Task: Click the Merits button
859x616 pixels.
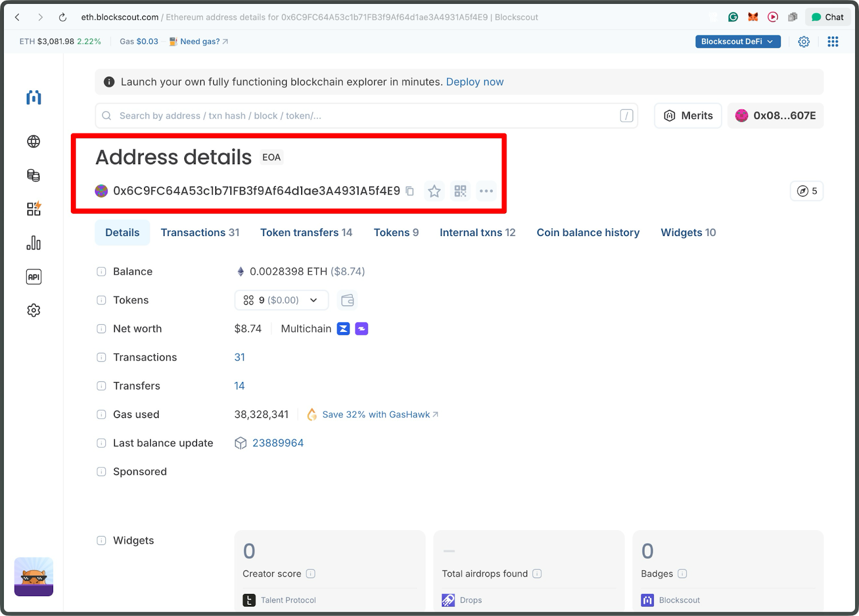Action: (x=688, y=115)
